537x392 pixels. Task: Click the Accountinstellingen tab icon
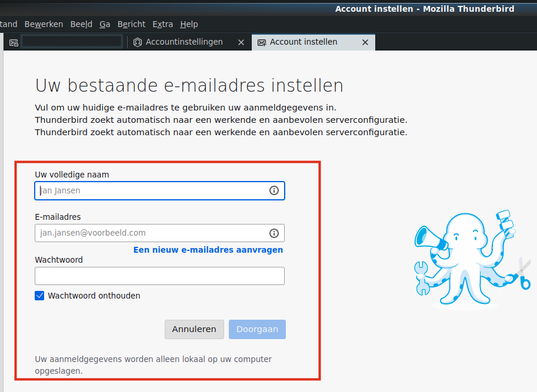coord(137,42)
